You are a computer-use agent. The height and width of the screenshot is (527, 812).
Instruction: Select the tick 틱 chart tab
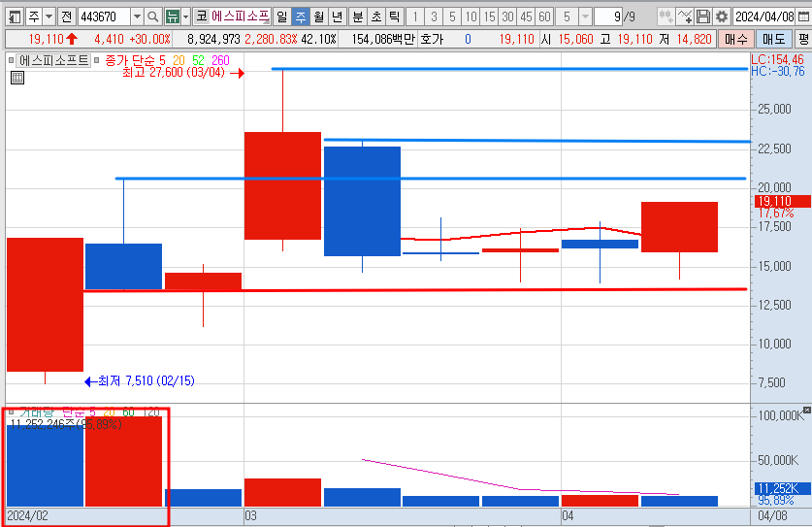coord(395,17)
